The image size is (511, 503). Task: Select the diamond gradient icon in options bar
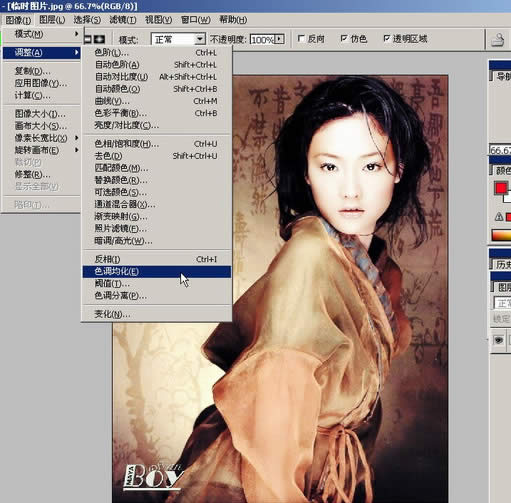click(99, 39)
